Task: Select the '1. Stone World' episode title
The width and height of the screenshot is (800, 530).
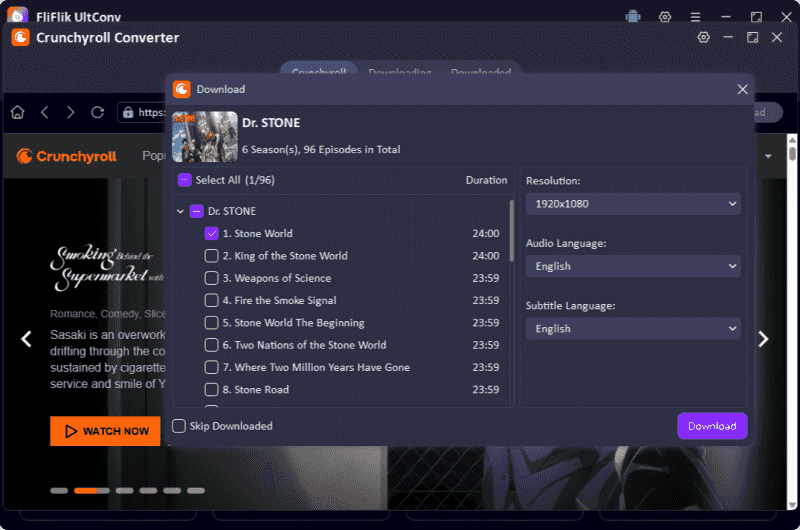Action: [x=258, y=234]
